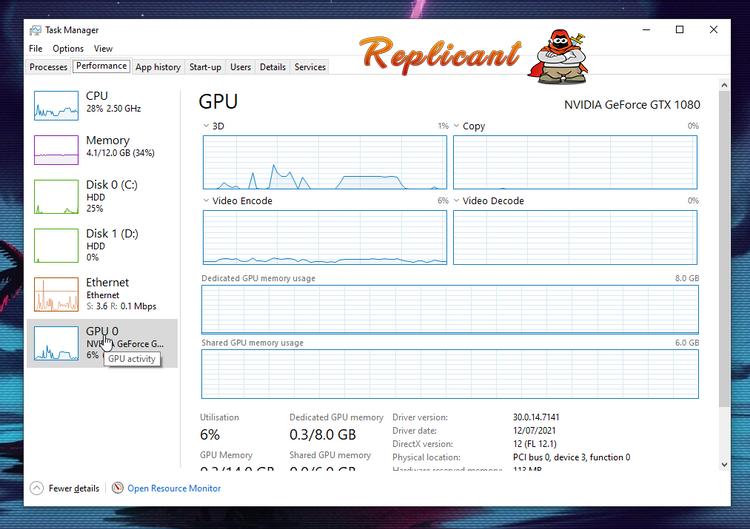The height and width of the screenshot is (529, 750).
Task: Click driver version 30.0.14.7141
Action: tap(536, 417)
